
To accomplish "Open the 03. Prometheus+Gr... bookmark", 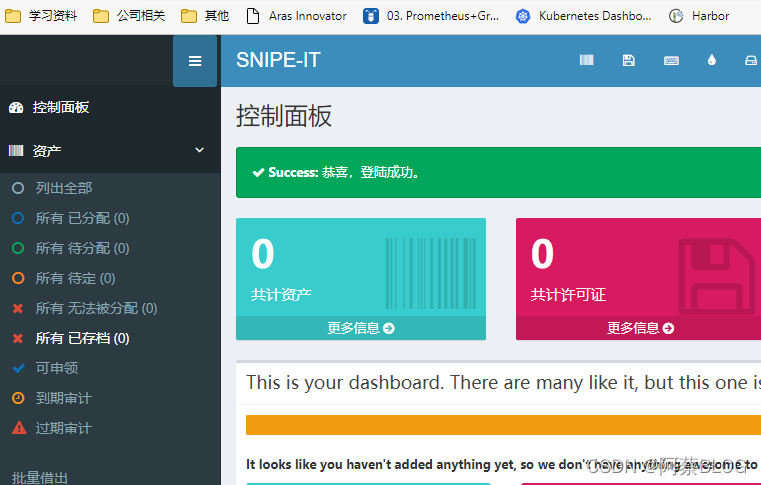I will 431,16.
